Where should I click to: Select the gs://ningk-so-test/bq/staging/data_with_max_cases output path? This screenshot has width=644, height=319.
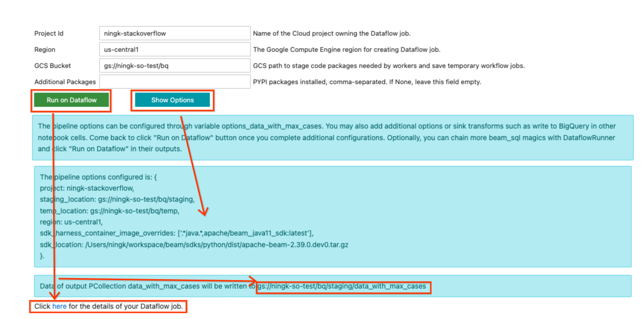[x=344, y=286]
